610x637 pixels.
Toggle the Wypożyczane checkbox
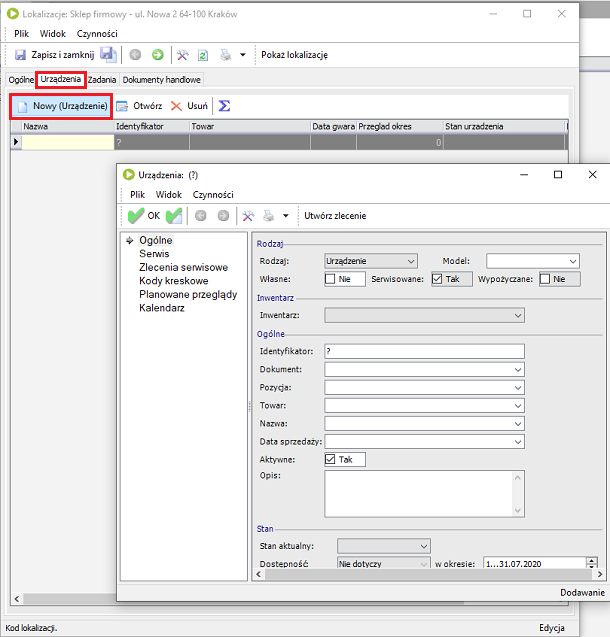(545, 279)
